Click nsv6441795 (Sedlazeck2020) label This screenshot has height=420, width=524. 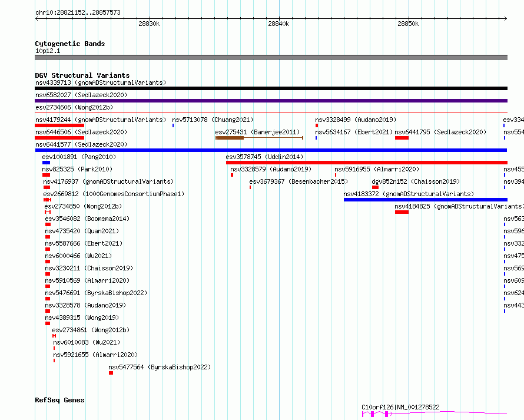pos(440,132)
